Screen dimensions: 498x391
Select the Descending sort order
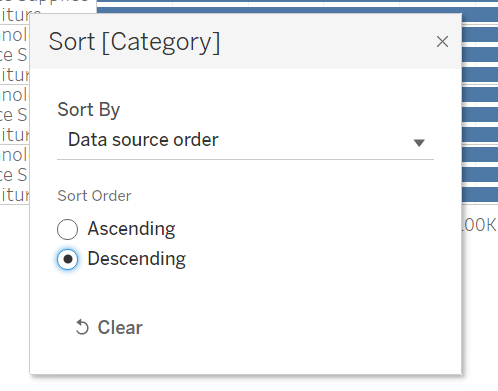67,259
